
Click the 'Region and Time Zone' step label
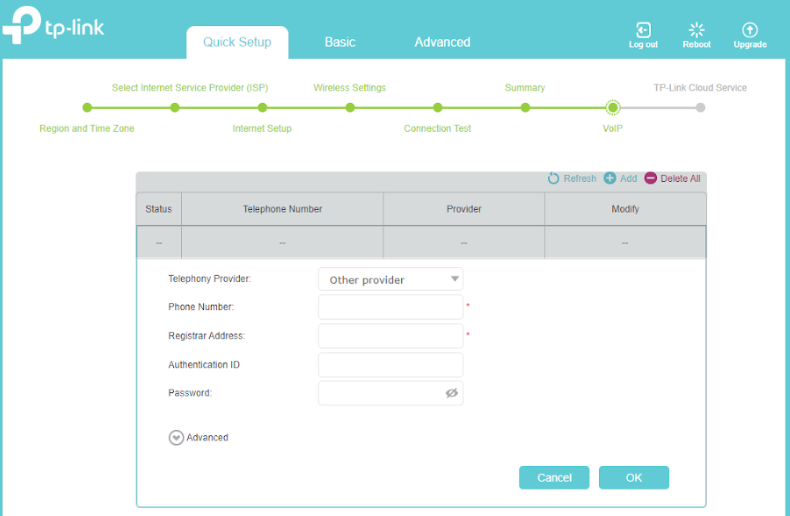point(87,128)
